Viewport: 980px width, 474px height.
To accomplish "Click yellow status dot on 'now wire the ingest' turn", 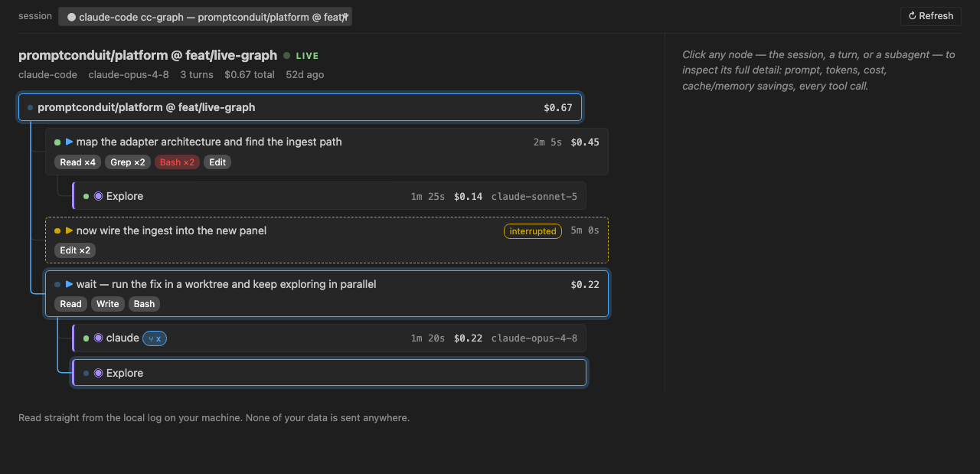I will [57, 230].
